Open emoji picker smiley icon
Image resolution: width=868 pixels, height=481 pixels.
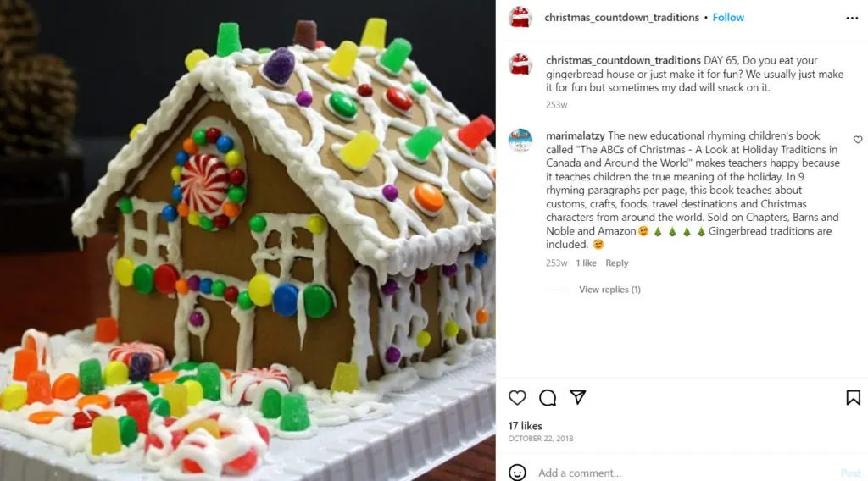[x=517, y=473]
